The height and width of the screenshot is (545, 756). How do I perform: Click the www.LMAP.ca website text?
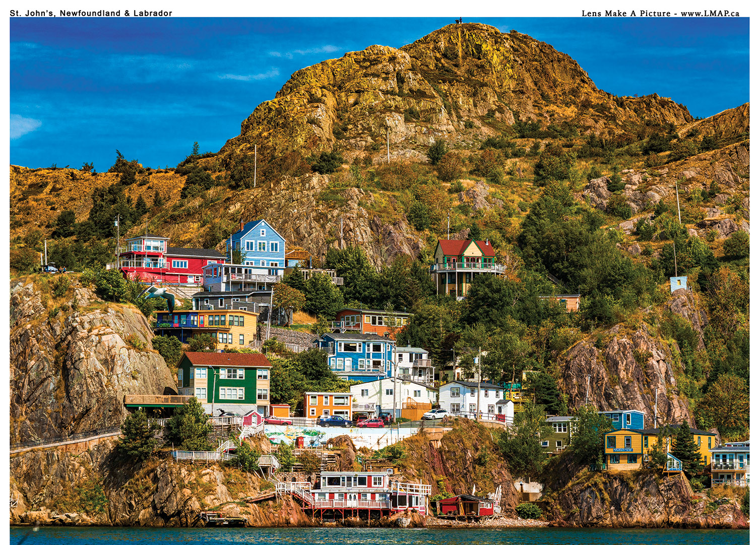point(710,13)
